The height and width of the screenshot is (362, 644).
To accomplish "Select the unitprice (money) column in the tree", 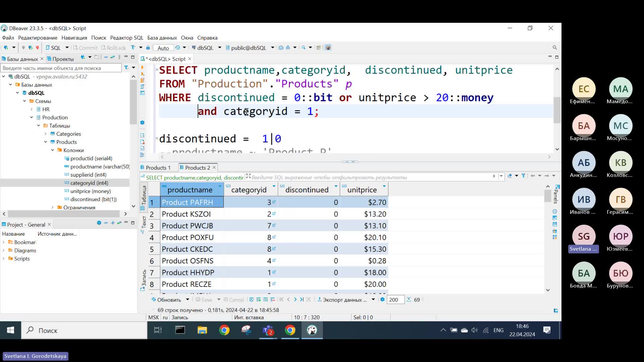I will [91, 191].
